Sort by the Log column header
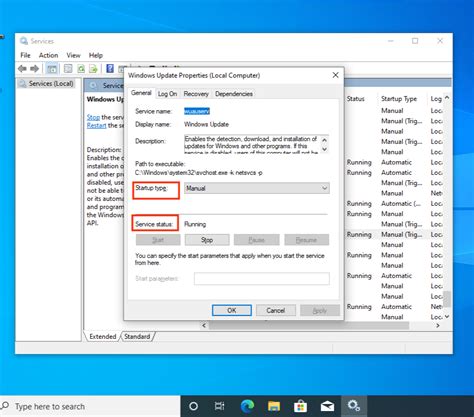 436,99
